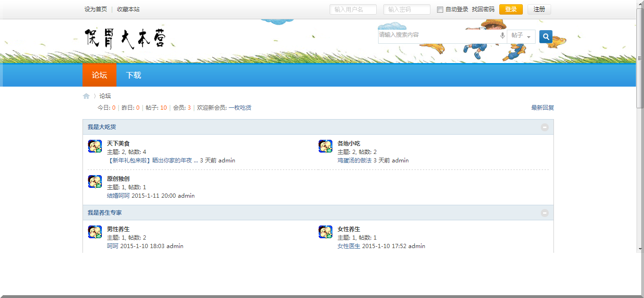Open the 女性养生 forum icon
This screenshot has height=298, width=644.
pos(325,232)
